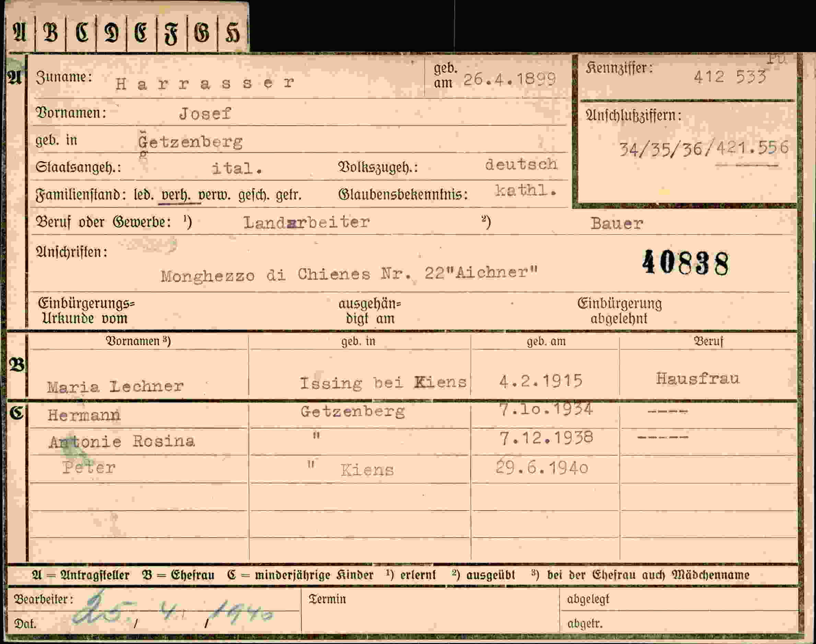Image resolution: width=816 pixels, height=644 pixels.
Task: Click 'Anschlußziffern:' label
Action: (634, 115)
